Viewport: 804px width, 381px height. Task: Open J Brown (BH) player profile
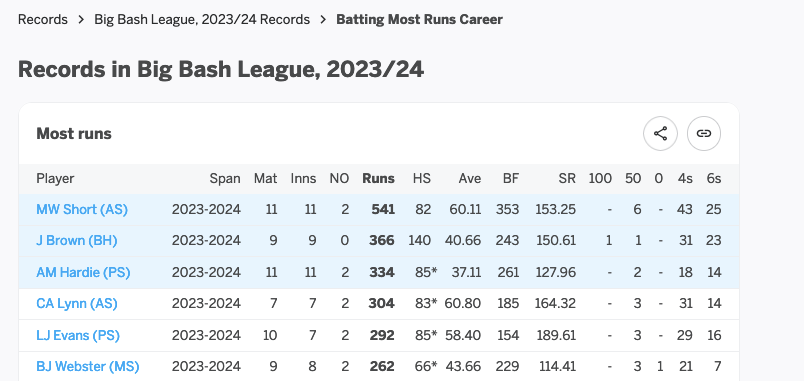[x=77, y=240]
